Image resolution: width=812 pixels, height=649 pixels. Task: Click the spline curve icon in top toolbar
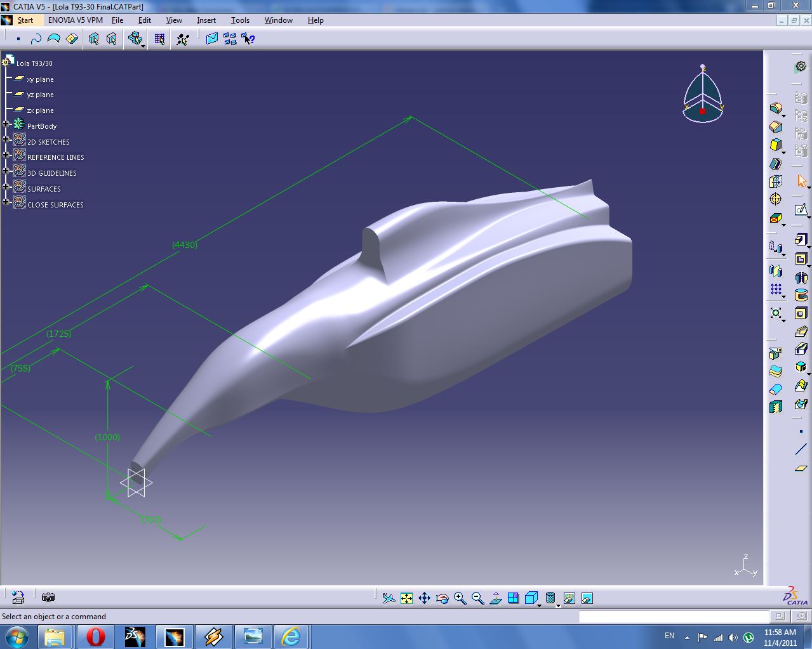click(36, 39)
